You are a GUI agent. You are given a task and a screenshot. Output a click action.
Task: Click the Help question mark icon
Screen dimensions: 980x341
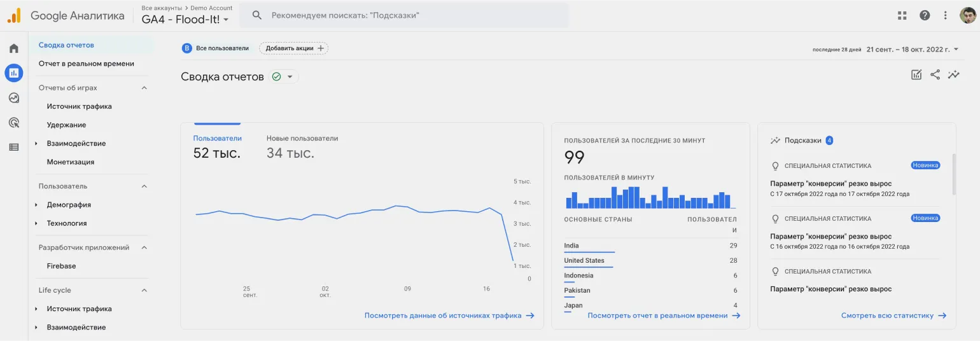pos(925,15)
